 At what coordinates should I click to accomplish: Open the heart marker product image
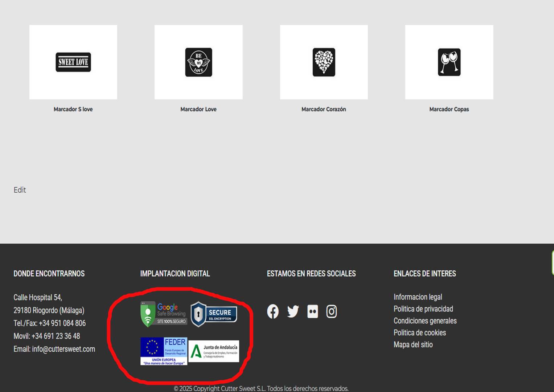324,62
